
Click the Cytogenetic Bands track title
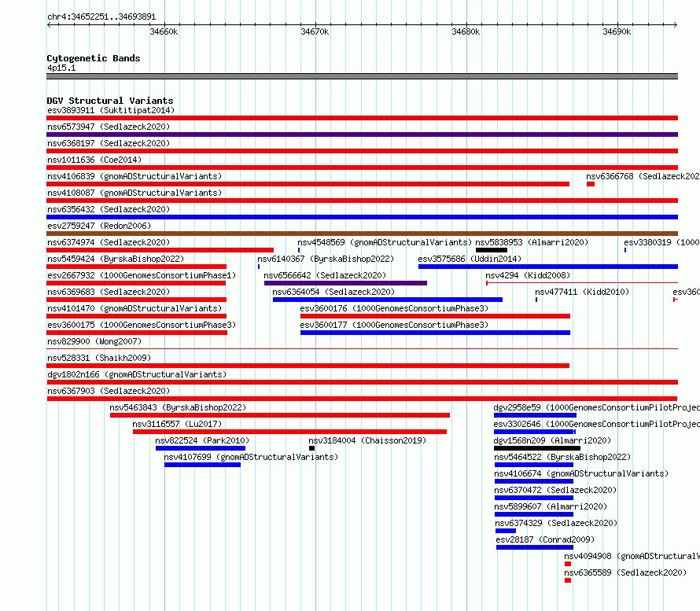[x=94, y=58]
